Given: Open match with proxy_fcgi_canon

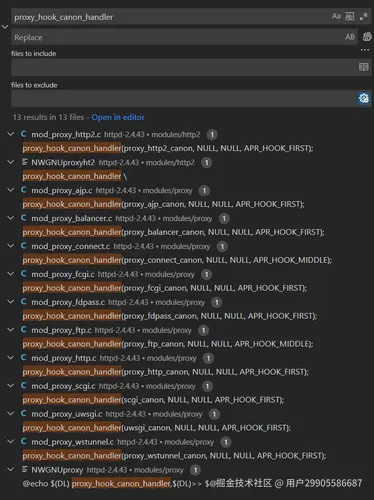Looking at the screenshot, I should click(165, 288).
